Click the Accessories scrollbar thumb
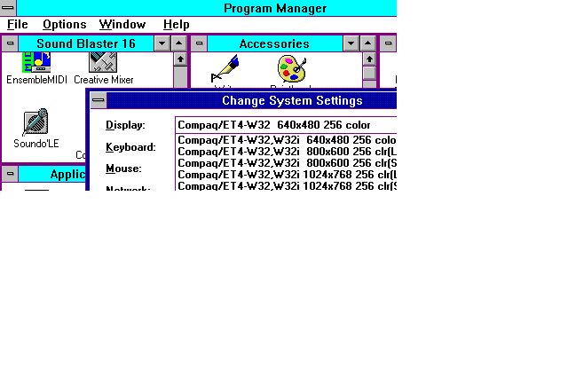The height and width of the screenshot is (392, 568). [369, 73]
